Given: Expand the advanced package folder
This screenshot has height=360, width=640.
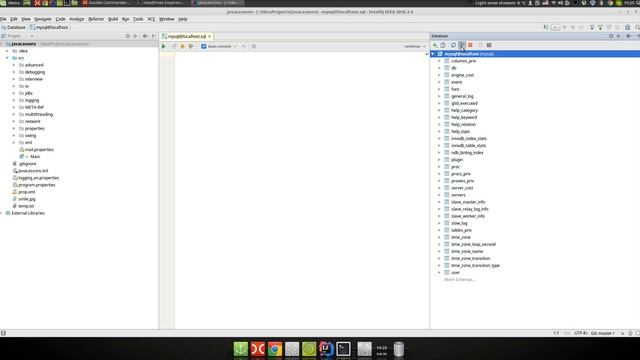Looking at the screenshot, I should click(x=14, y=65).
